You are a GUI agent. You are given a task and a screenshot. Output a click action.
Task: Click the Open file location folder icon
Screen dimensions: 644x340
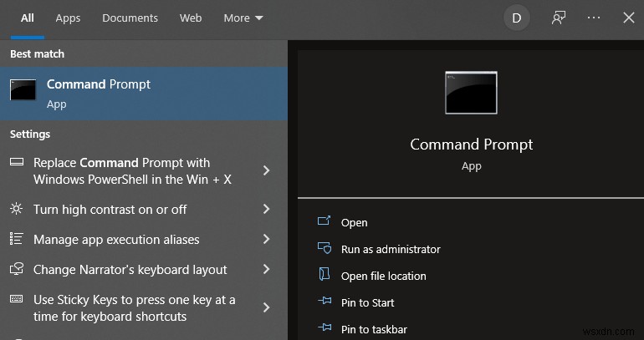[325, 276]
